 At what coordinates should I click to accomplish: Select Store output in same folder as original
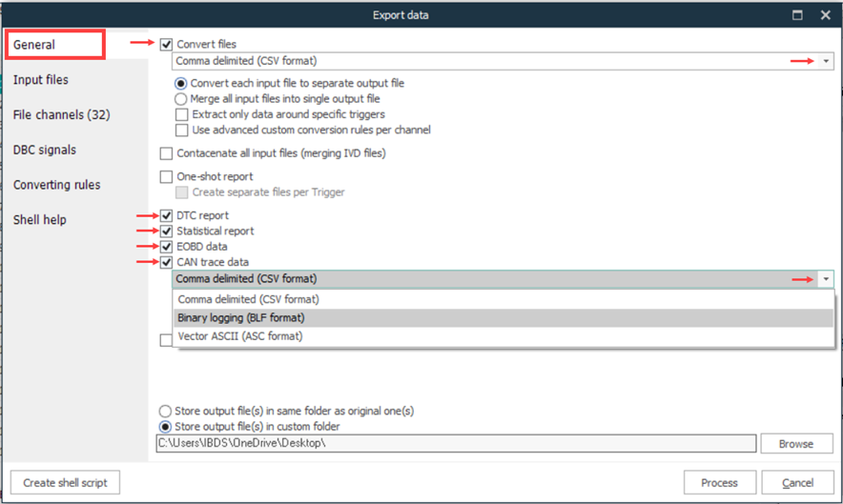pyautogui.click(x=165, y=411)
